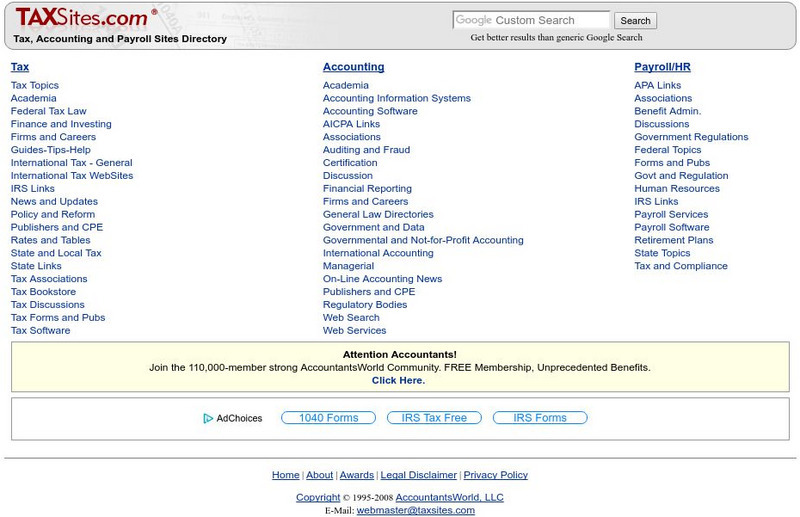Click the IRS Tax Free ad button

(x=434, y=418)
